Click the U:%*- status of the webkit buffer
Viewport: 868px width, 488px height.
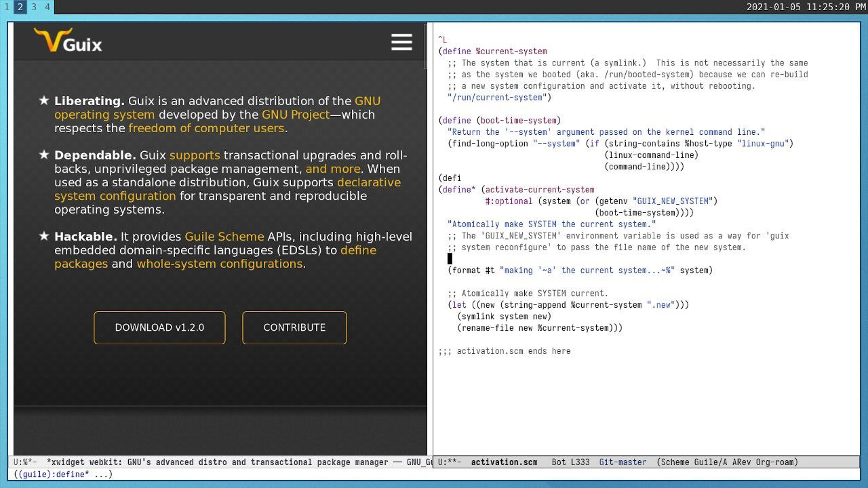click(25, 462)
